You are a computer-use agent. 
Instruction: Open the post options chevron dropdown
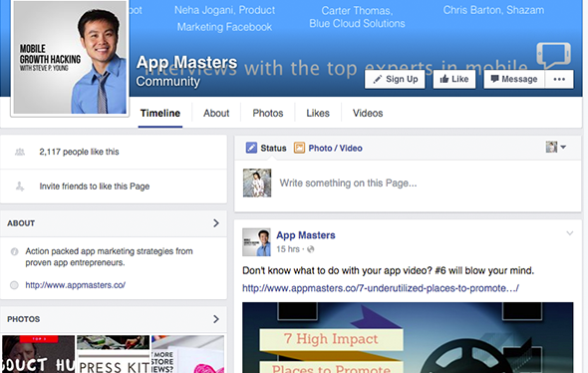click(570, 233)
